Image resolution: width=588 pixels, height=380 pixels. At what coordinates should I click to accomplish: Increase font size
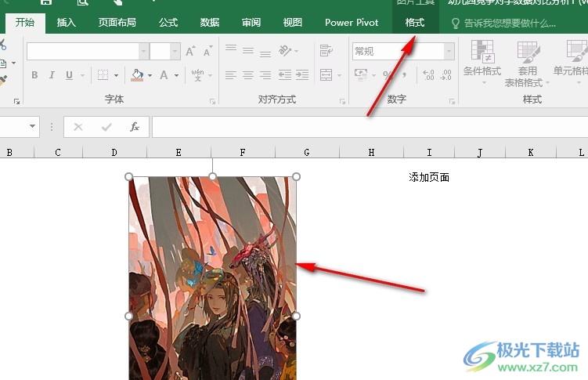(190, 51)
